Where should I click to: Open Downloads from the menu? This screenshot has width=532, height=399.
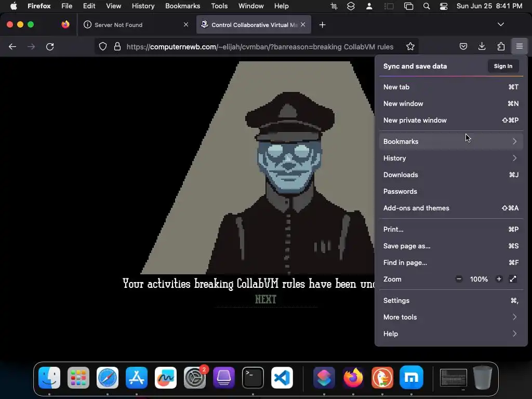pos(451,175)
